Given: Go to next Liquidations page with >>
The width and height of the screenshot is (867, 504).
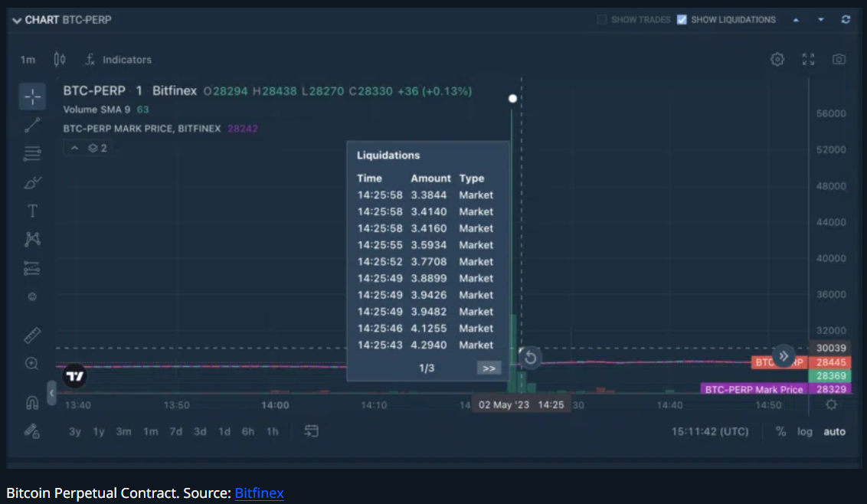Looking at the screenshot, I should tap(489, 368).
